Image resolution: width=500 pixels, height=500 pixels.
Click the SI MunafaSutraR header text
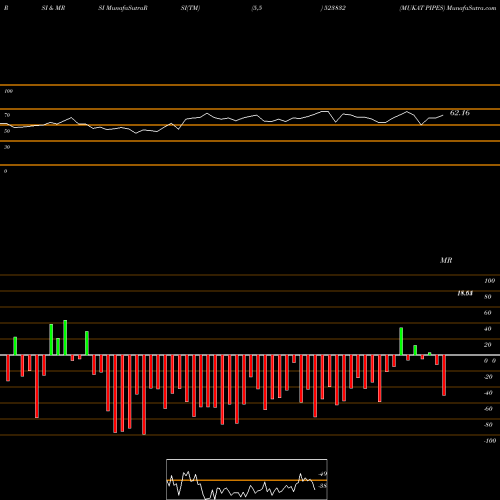[123, 8]
